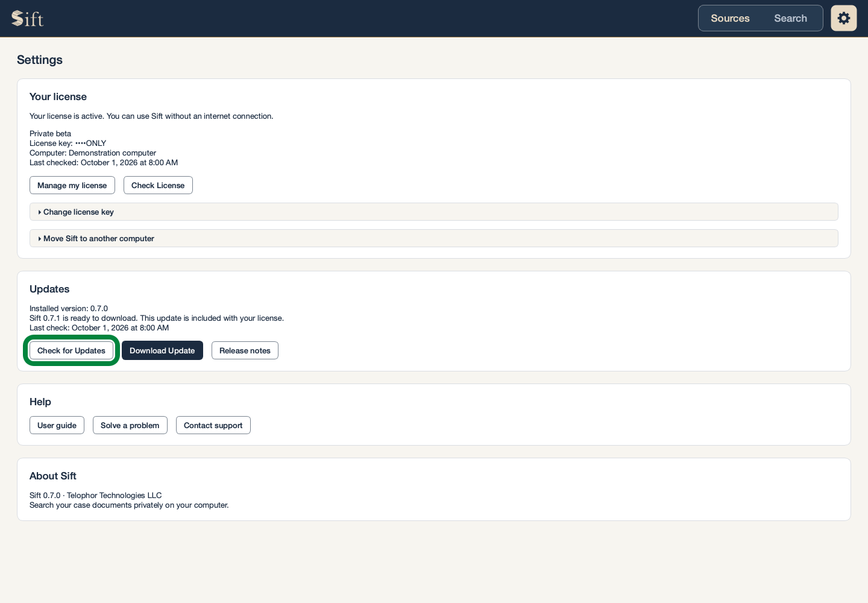Image resolution: width=868 pixels, height=603 pixels.
Task: Click the Help section heading
Action: (x=40, y=402)
